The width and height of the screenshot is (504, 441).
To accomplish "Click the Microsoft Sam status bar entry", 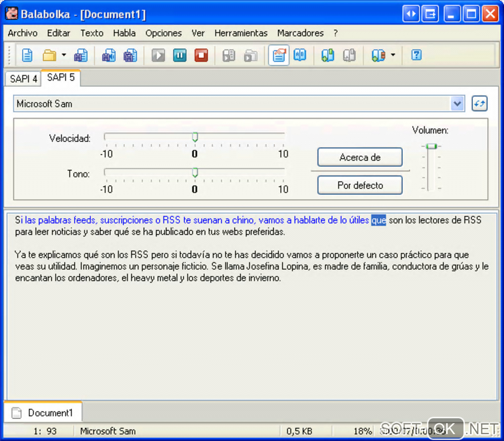I will pyautogui.click(x=108, y=431).
